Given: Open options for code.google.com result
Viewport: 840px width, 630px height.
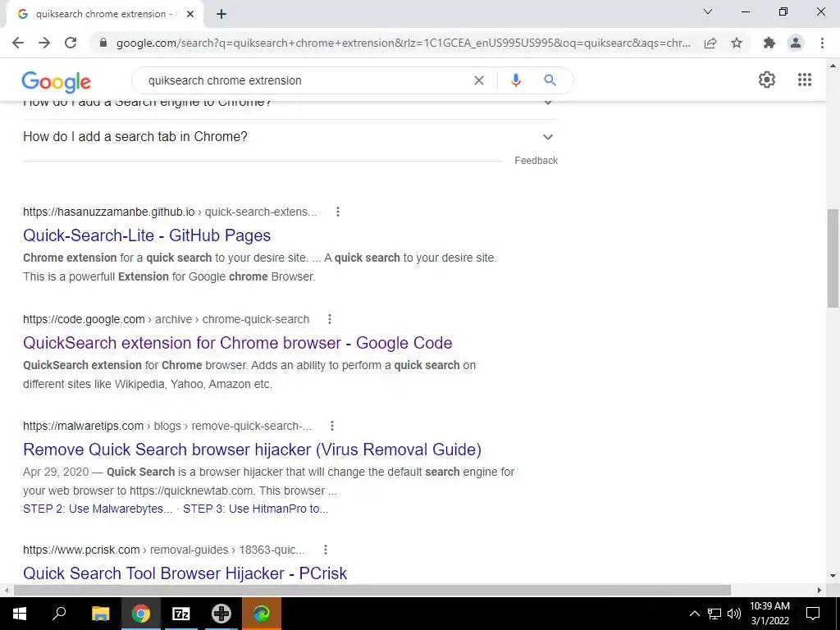Looking at the screenshot, I should pyautogui.click(x=330, y=319).
